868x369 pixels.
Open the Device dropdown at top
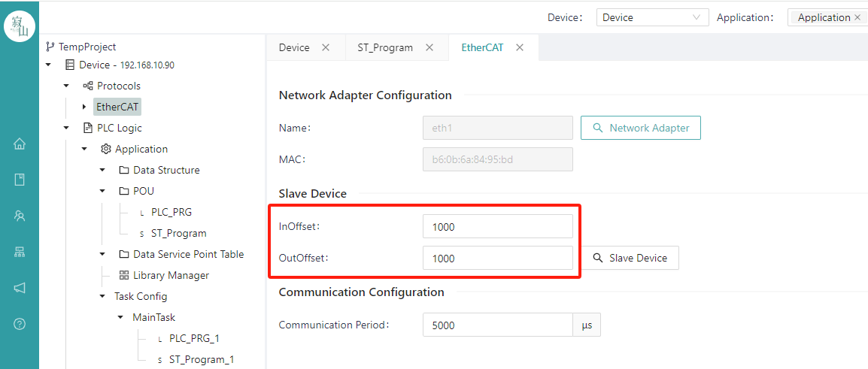[652, 17]
